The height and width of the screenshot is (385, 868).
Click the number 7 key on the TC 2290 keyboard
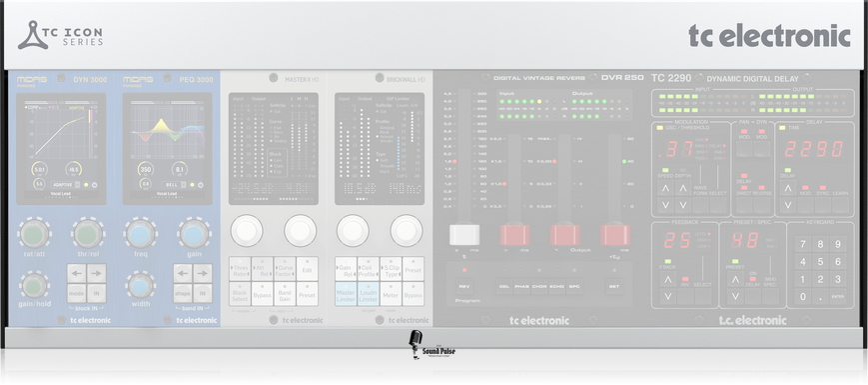pyautogui.click(x=803, y=244)
